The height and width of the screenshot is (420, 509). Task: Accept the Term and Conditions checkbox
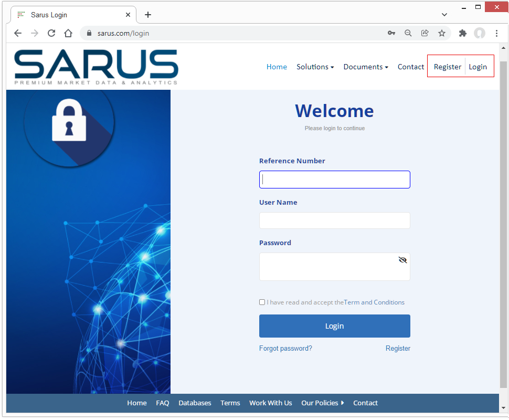click(262, 302)
